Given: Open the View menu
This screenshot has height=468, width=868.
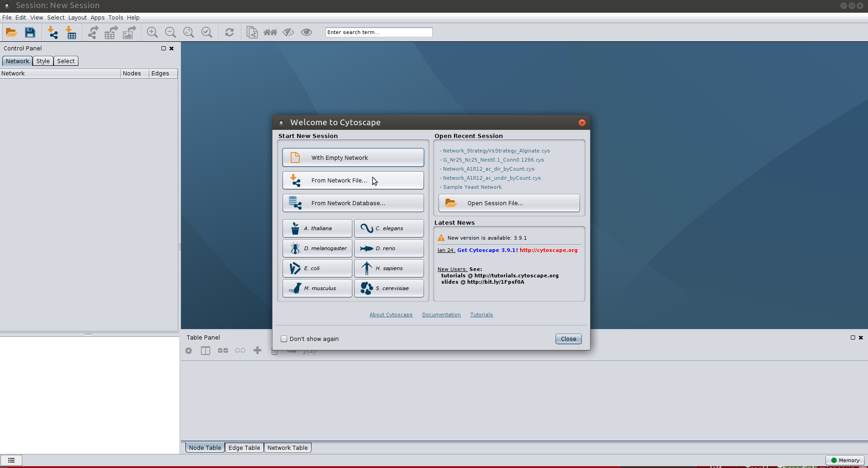Looking at the screenshot, I should [37, 18].
